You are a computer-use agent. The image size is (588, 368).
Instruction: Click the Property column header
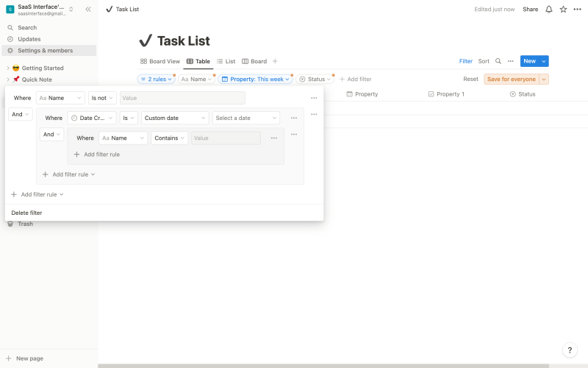pos(362,94)
